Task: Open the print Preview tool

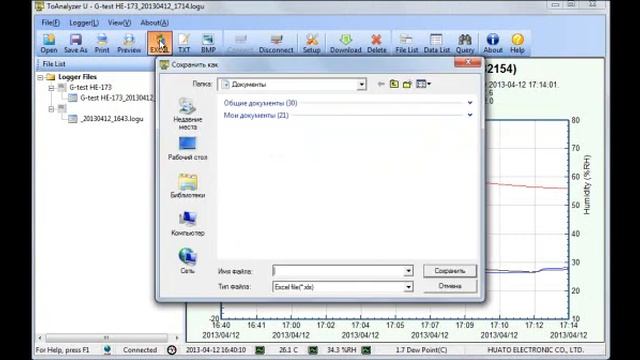Action: tap(129, 43)
